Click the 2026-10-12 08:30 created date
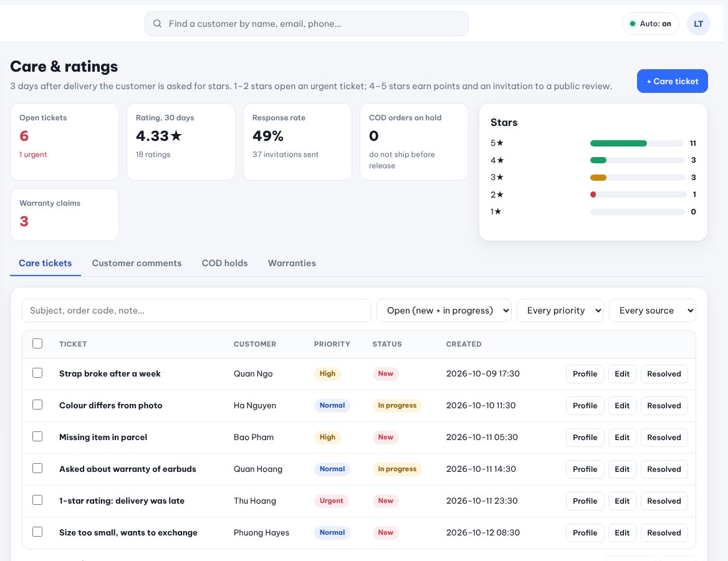728x561 pixels. [483, 533]
